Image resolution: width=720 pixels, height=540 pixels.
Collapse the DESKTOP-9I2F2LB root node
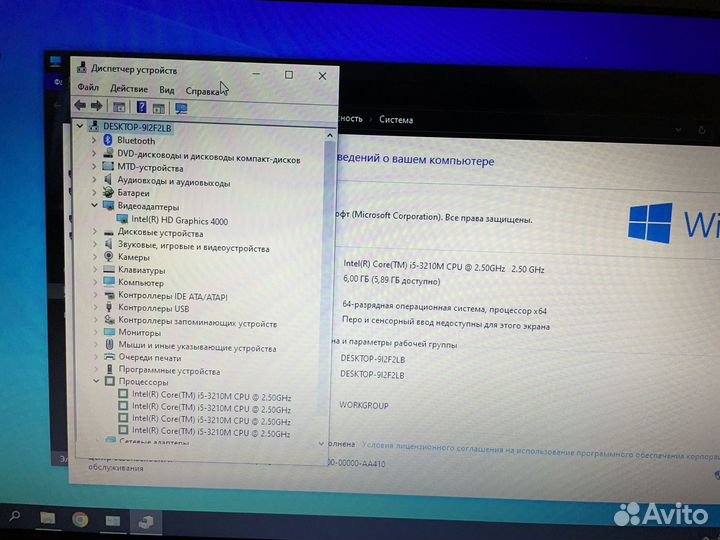click(80, 125)
